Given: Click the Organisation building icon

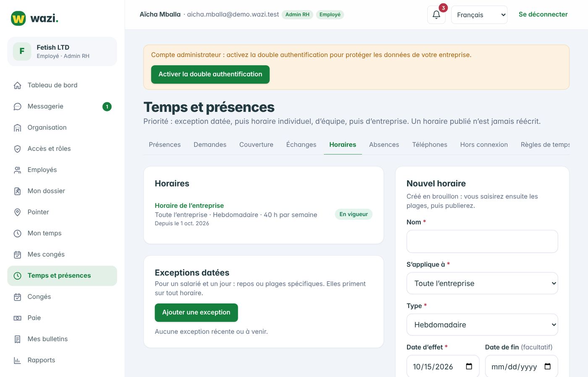Looking at the screenshot, I should [17, 128].
